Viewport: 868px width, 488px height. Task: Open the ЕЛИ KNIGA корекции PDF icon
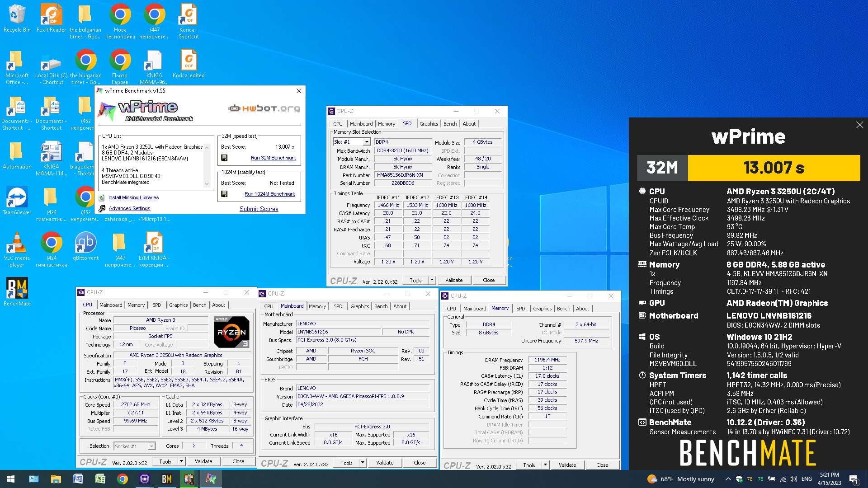pos(154,249)
